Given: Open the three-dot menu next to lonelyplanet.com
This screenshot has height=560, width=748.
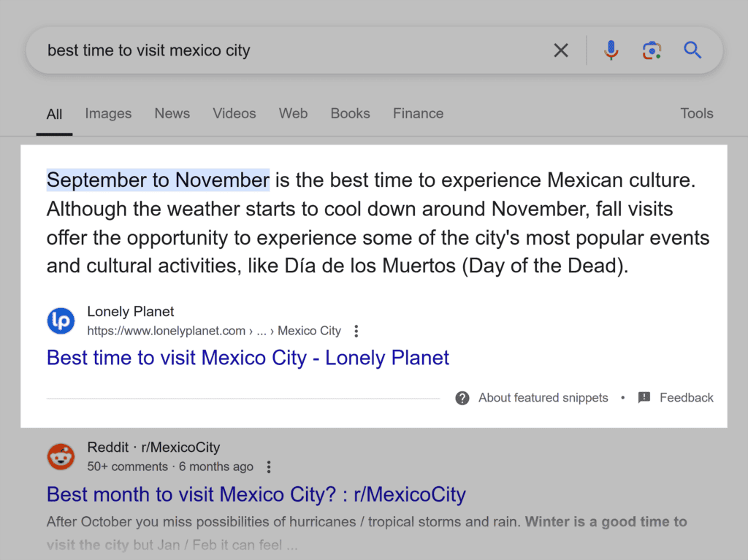Looking at the screenshot, I should click(x=356, y=330).
